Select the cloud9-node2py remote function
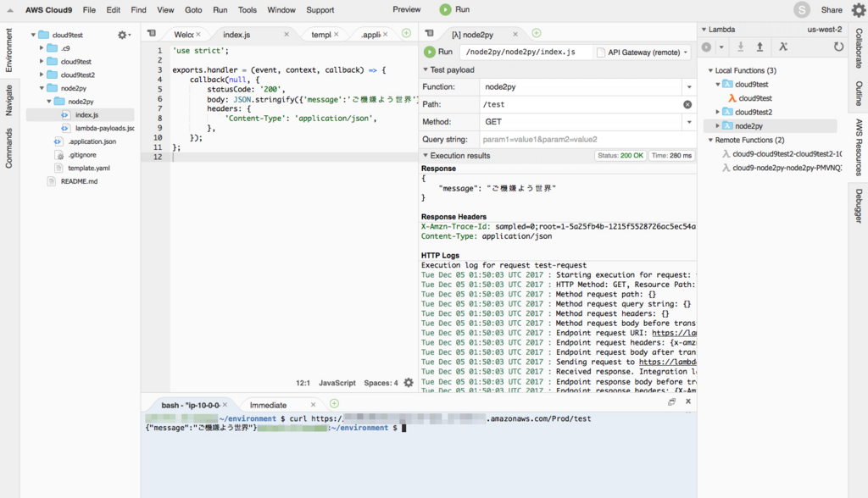This screenshot has width=868, height=498. [787, 168]
